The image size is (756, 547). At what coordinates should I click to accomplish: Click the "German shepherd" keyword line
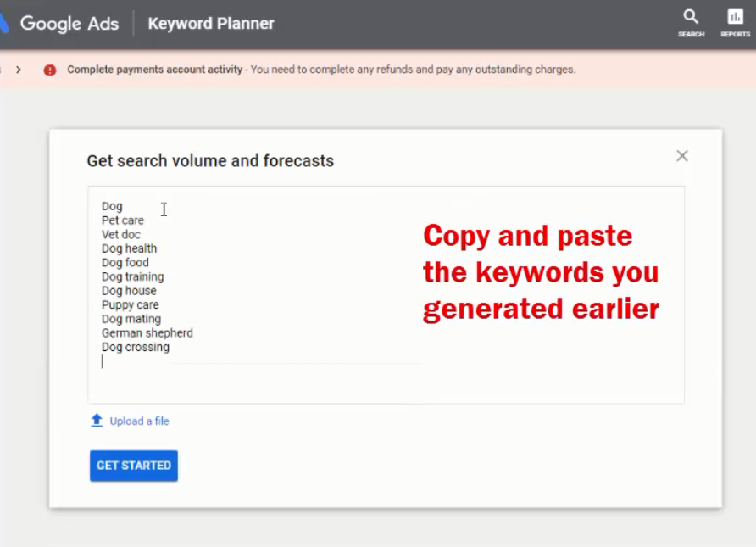tap(147, 333)
